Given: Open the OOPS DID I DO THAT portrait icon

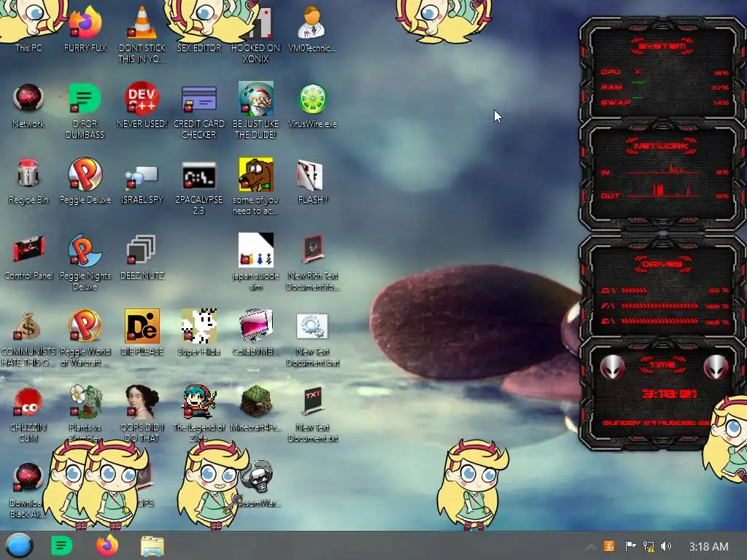Looking at the screenshot, I should [x=142, y=402].
